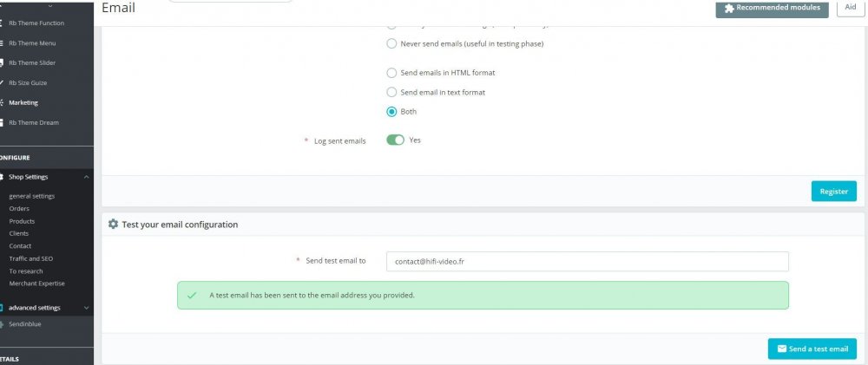Choose the Never send emails option
The height and width of the screenshot is (365, 868).
point(392,43)
